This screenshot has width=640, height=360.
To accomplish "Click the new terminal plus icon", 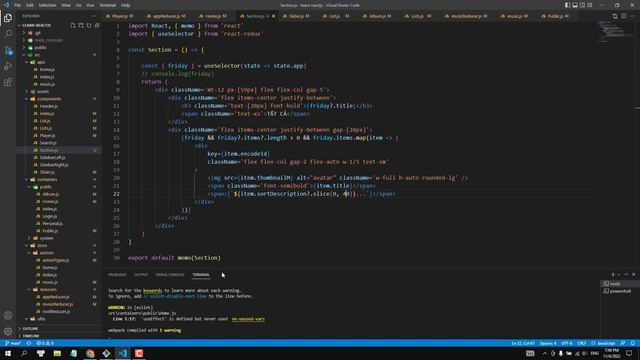I will [x=613, y=275].
